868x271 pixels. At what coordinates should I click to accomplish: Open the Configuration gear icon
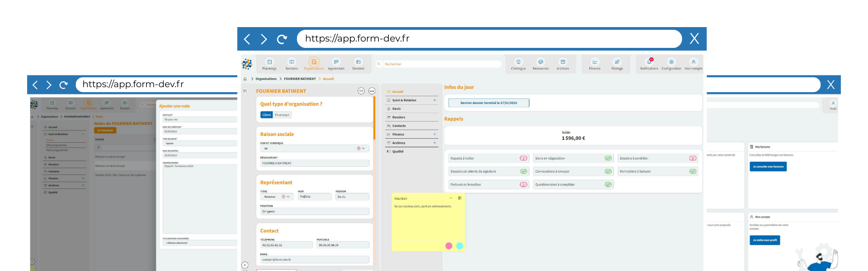click(x=671, y=62)
